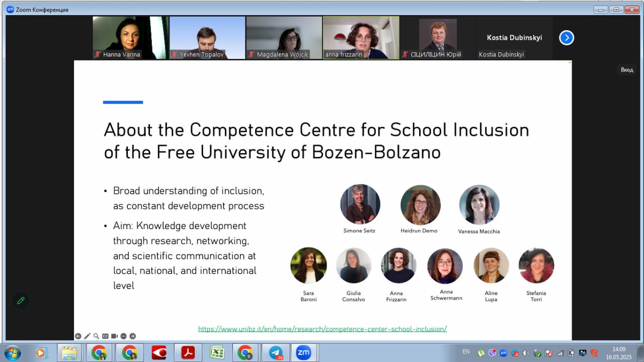Select anna frizzarin's video thumbnail
644x362 pixels.
(361, 37)
